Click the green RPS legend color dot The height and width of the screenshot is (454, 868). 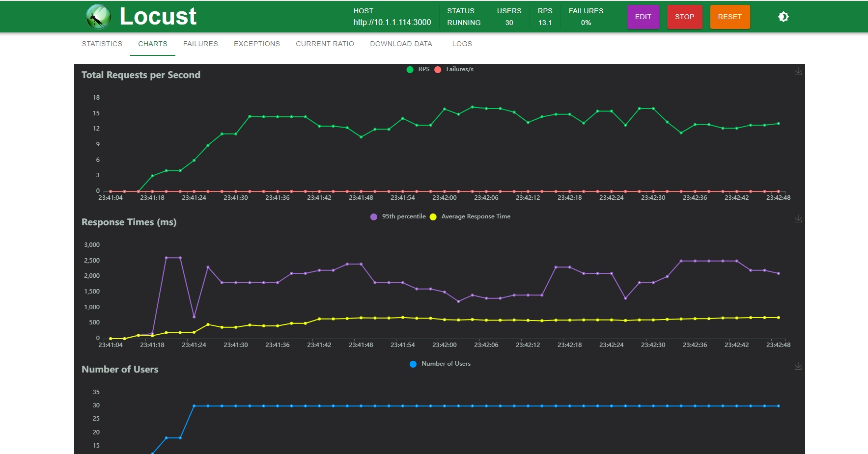[410, 70]
